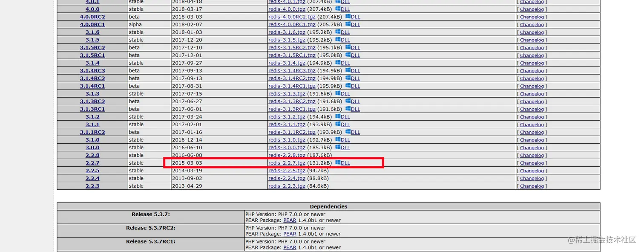The image size is (644, 252).
Task: Click the Windows icon beside redis-3.1.3RC2.tgz
Action: (348, 101)
